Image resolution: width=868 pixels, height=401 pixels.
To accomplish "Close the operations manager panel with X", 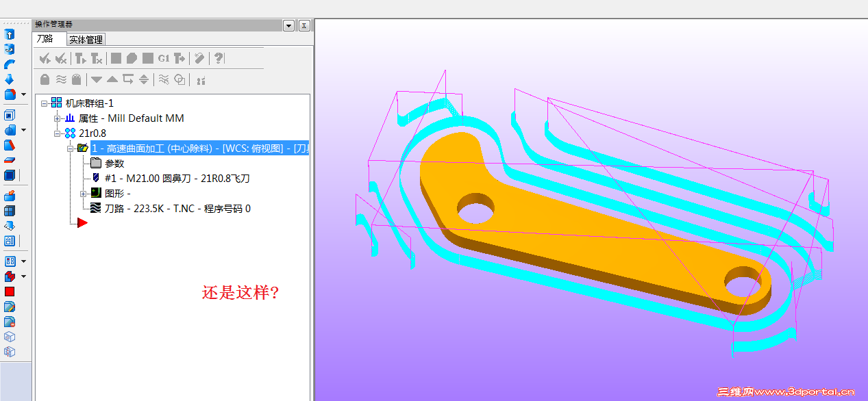I will (304, 25).
